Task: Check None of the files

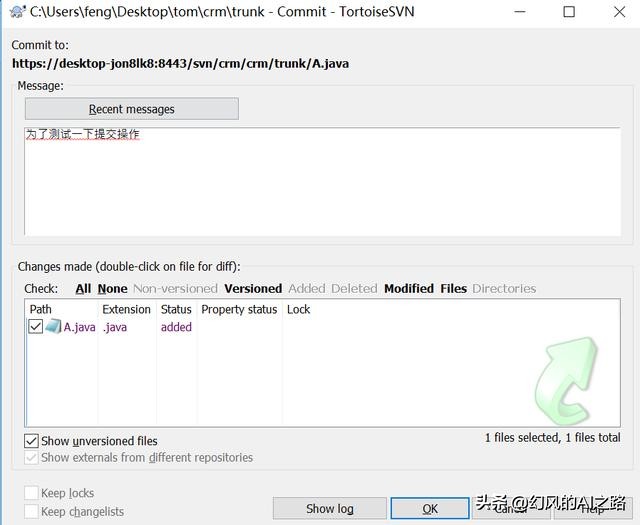Action: tap(113, 289)
